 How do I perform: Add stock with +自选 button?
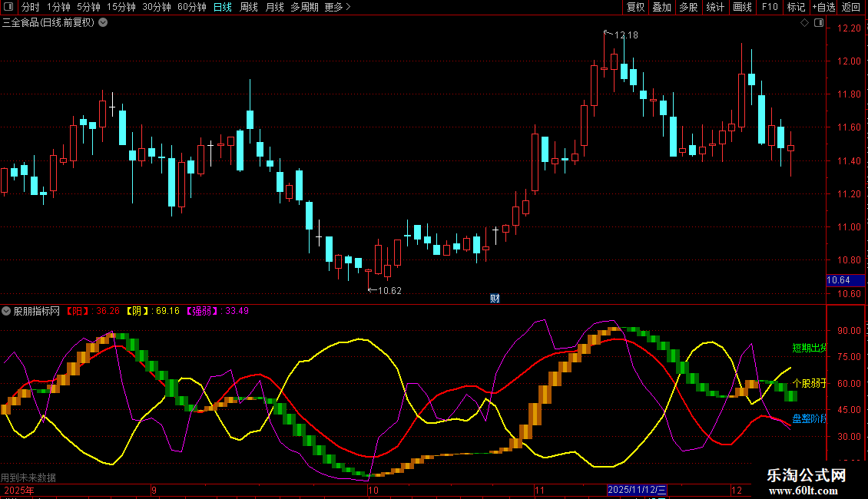click(823, 7)
